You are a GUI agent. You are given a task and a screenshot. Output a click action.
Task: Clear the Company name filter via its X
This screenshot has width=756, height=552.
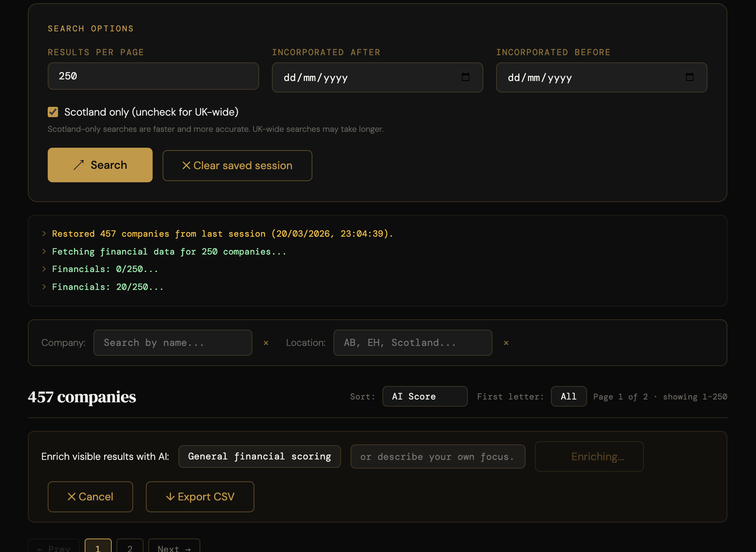click(x=266, y=343)
